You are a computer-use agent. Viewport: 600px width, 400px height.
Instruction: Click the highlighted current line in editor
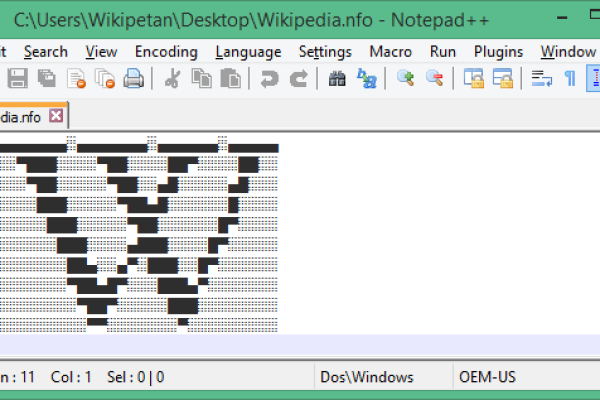(x=300, y=344)
